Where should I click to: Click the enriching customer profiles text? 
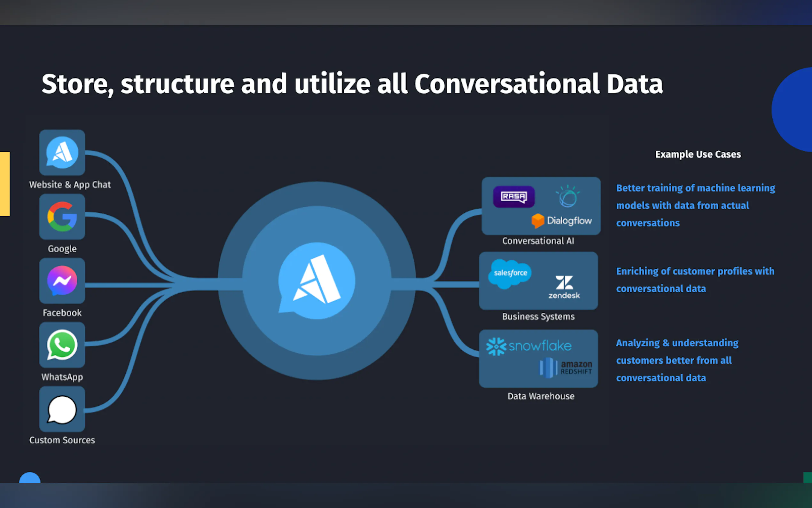pyautogui.click(x=695, y=280)
